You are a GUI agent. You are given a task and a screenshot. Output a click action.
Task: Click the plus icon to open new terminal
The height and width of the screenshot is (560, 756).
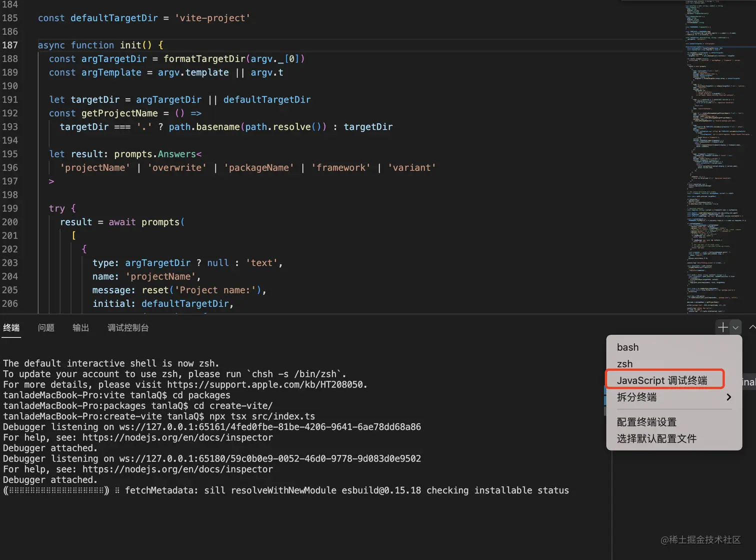(x=722, y=327)
